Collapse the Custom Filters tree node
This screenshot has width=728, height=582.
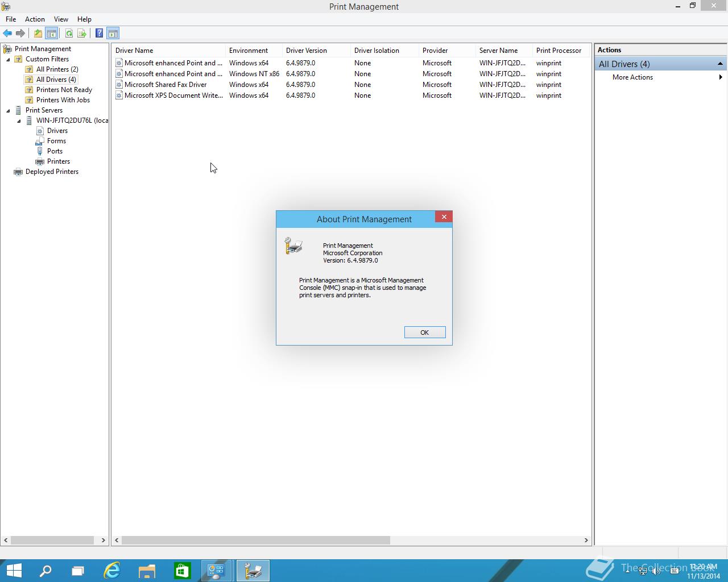(9, 59)
